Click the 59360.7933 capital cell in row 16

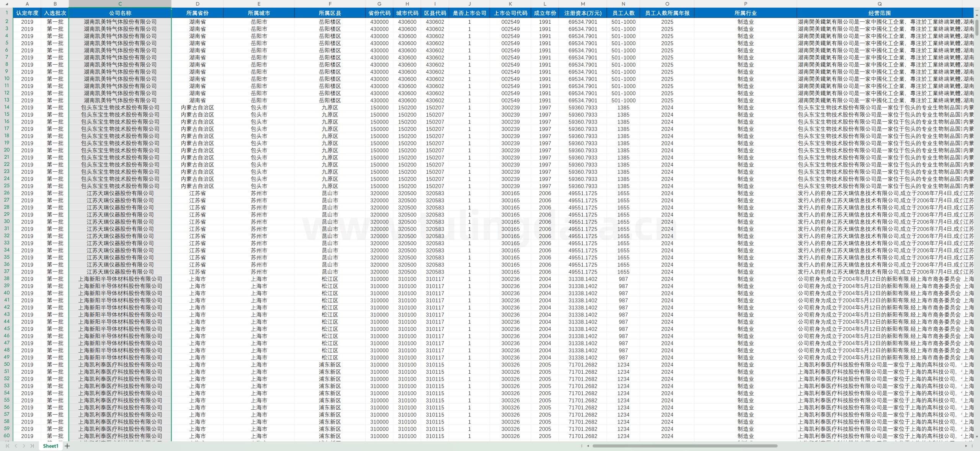tap(583, 122)
